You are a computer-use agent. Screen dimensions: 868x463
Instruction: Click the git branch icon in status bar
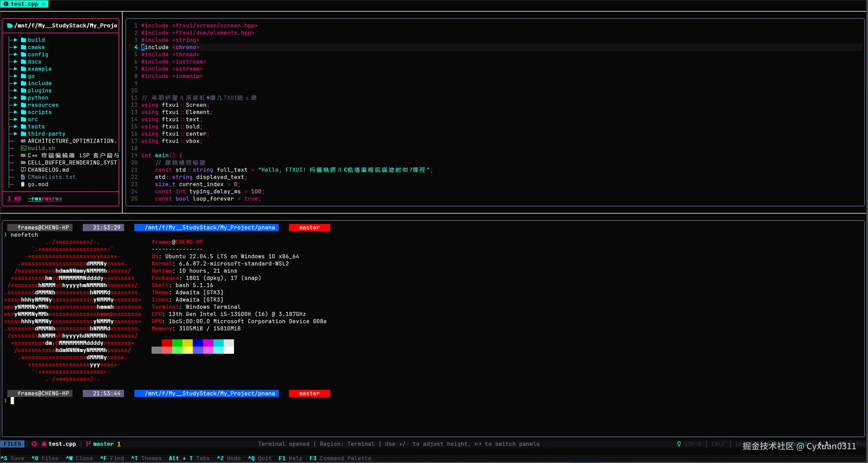coord(88,444)
